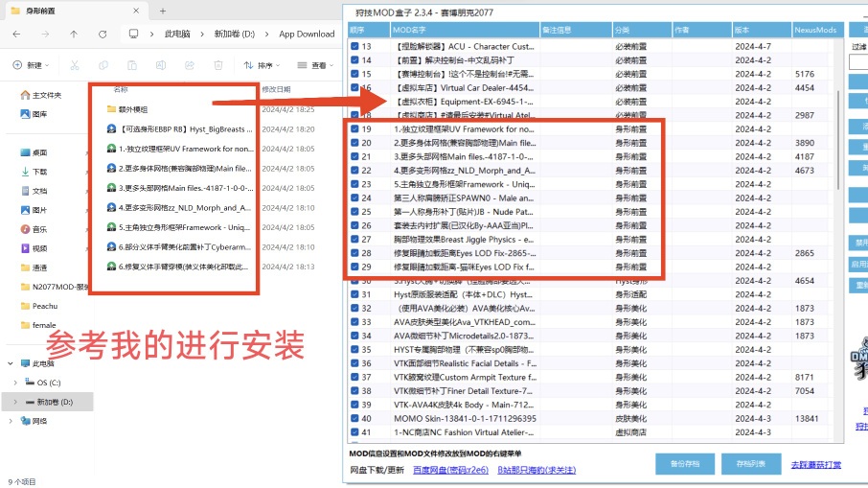Open the 百度网盘 download link
Screen dimensions: 868x488
[450, 470]
